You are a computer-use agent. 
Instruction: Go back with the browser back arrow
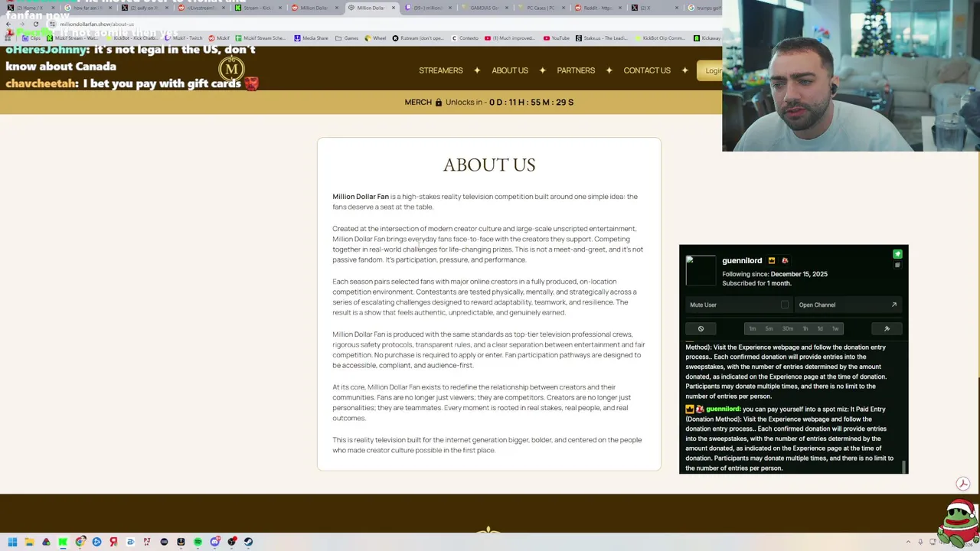coord(8,24)
